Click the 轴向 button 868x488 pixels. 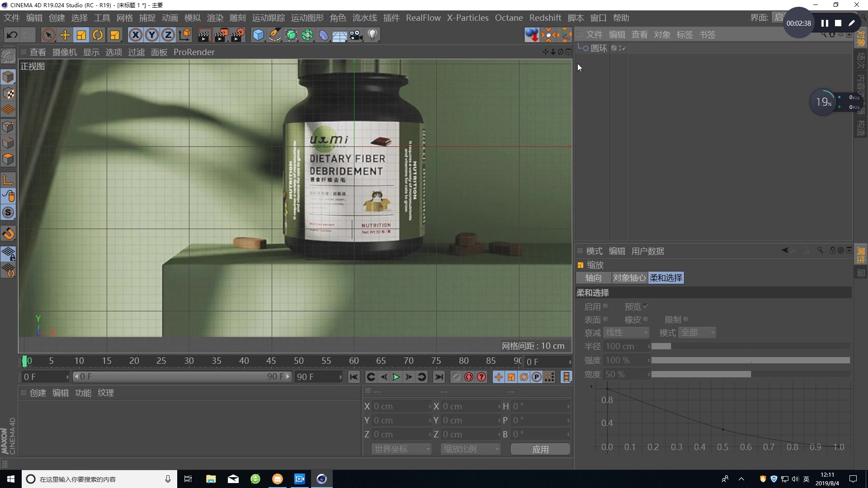click(x=593, y=277)
